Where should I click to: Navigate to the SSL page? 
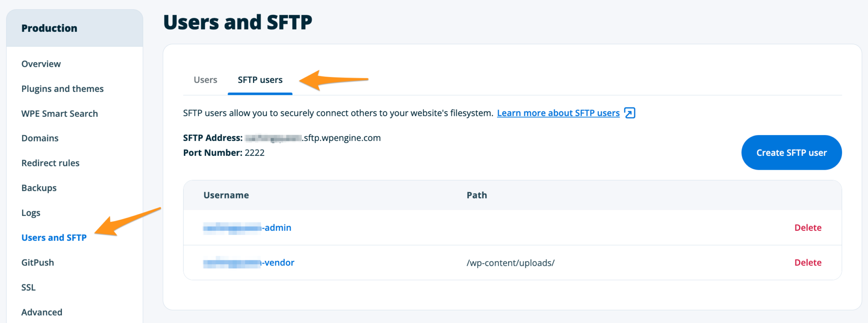28,287
